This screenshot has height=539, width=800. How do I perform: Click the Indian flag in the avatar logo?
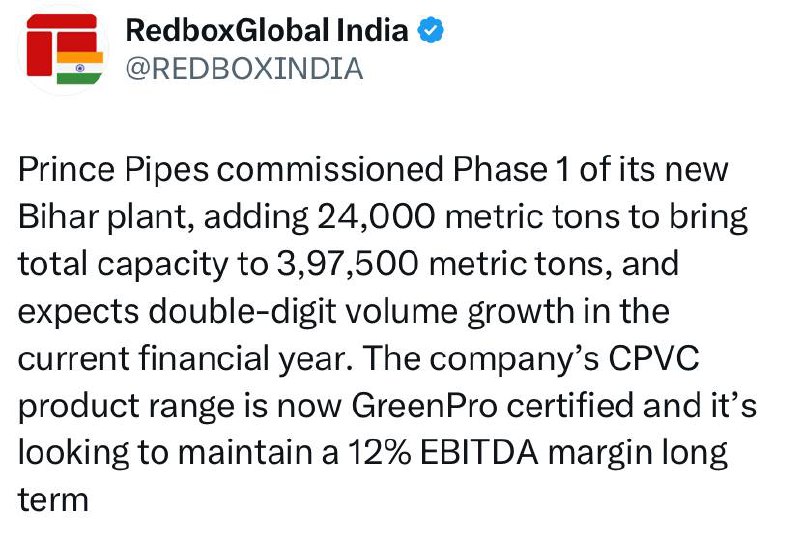[x=80, y=67]
